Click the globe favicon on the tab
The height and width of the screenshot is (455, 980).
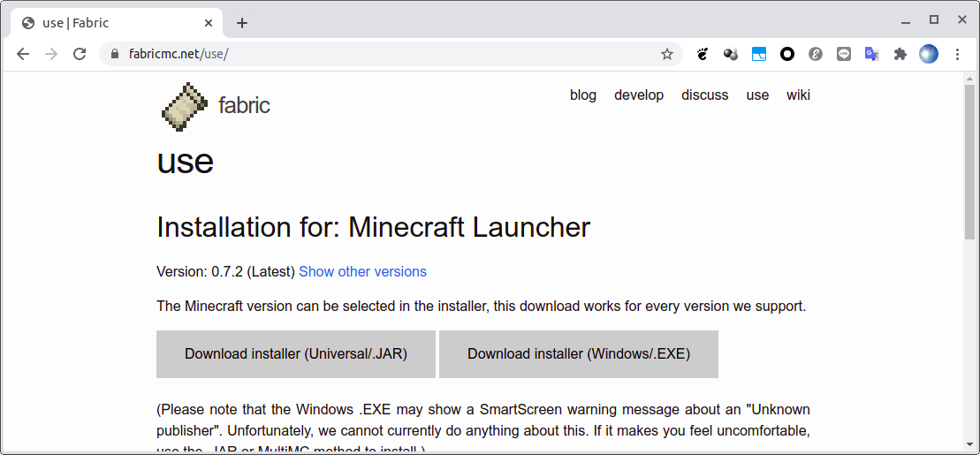pyautogui.click(x=28, y=23)
